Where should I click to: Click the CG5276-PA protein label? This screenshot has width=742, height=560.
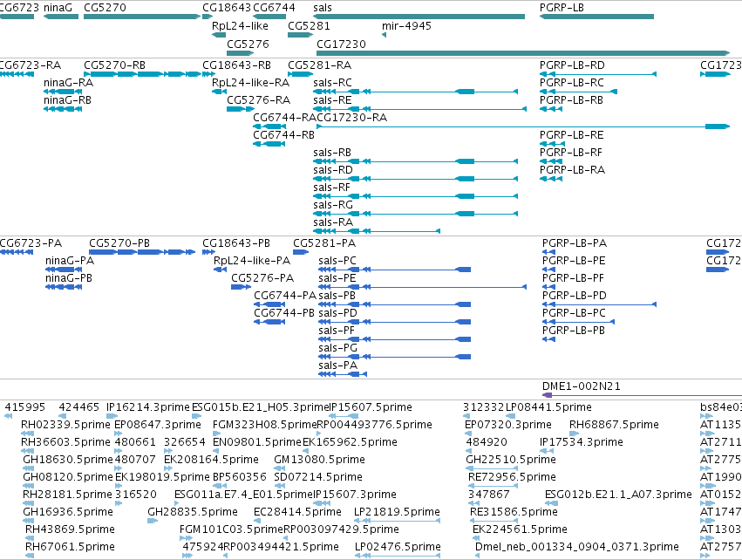262,278
